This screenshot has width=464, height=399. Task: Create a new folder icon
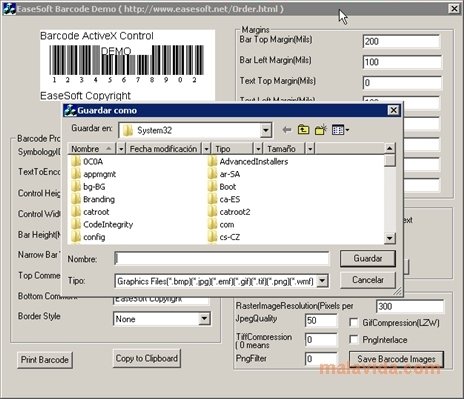click(x=321, y=130)
